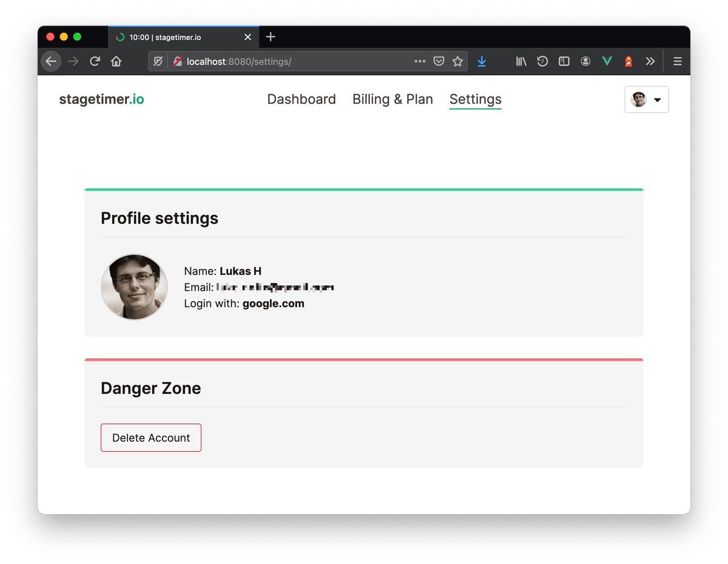
Task: Toggle tracking protection shield icon
Action: click(x=158, y=61)
